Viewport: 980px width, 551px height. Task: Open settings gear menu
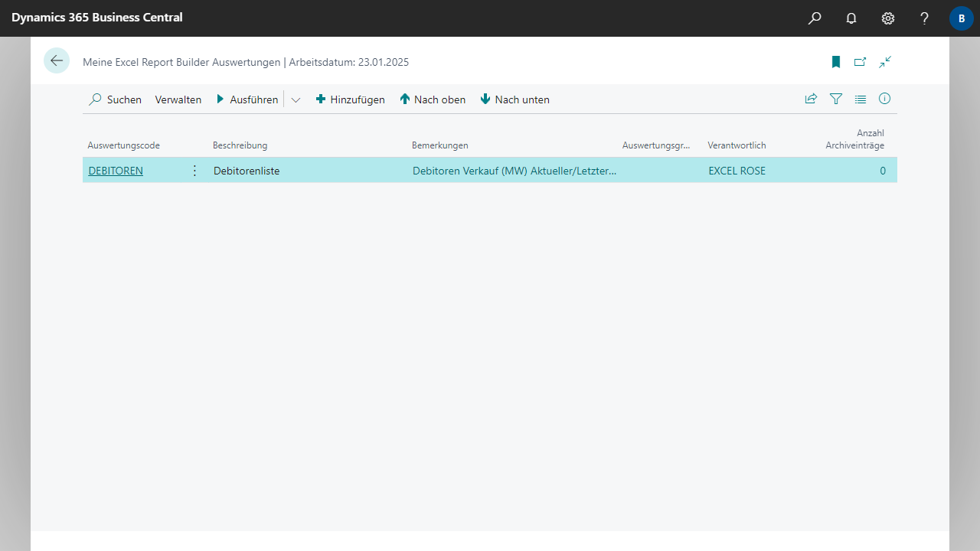point(888,18)
